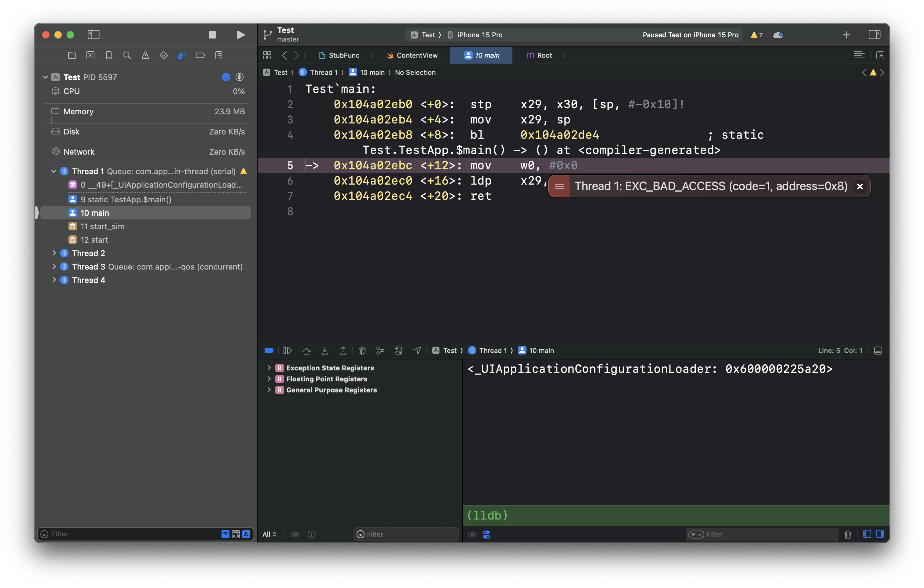Select the CPU gauge row
Viewport: 924px width, 588px height.
point(147,91)
